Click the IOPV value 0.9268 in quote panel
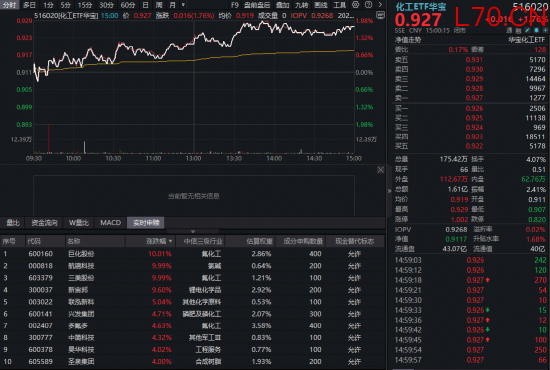 click(456, 229)
